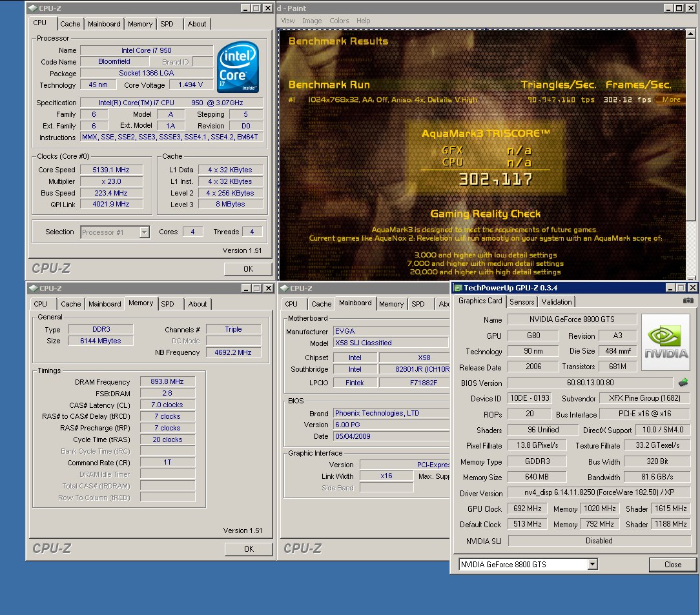Click the Memory CPU-Z window title icon
The width and height of the screenshot is (700, 615).
pyautogui.click(x=34, y=288)
